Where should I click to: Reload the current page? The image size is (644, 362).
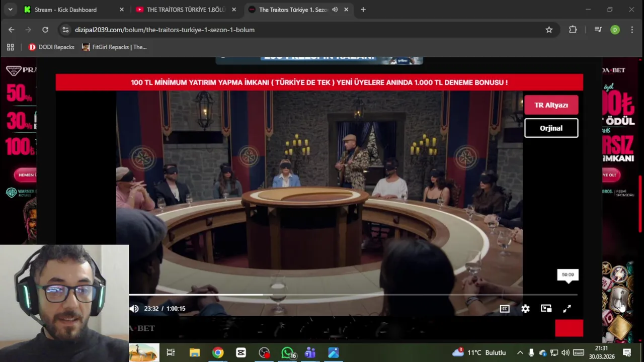click(45, 30)
